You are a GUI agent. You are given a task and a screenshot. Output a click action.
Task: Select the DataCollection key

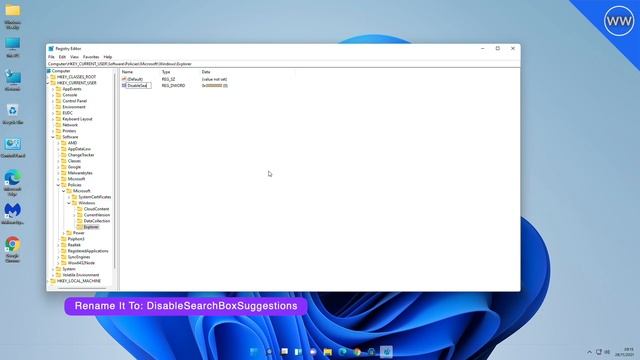click(x=97, y=221)
